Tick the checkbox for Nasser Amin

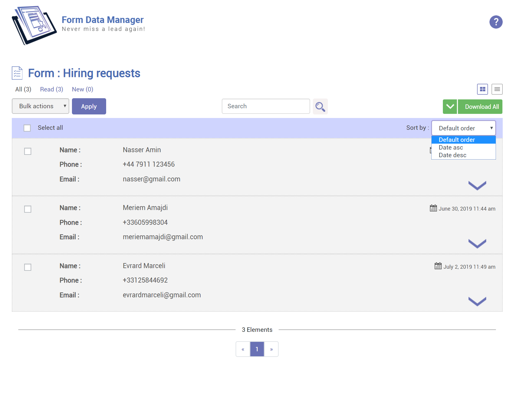tap(28, 151)
